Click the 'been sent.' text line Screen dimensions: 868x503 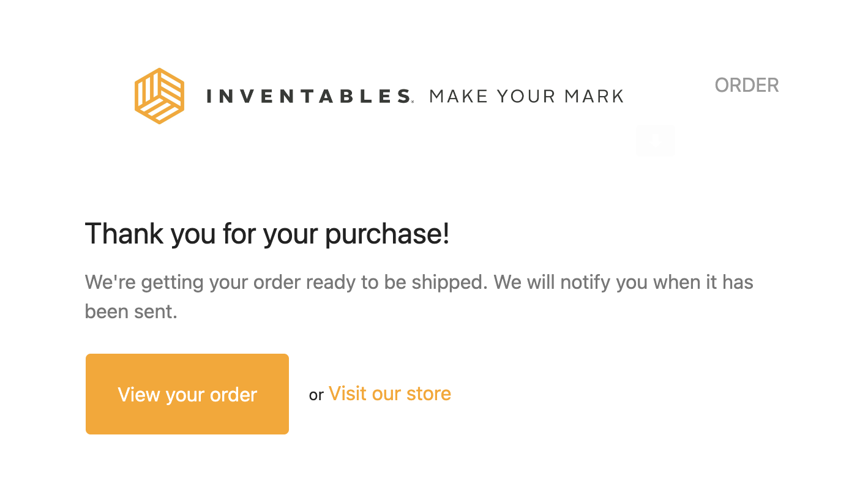[131, 312]
